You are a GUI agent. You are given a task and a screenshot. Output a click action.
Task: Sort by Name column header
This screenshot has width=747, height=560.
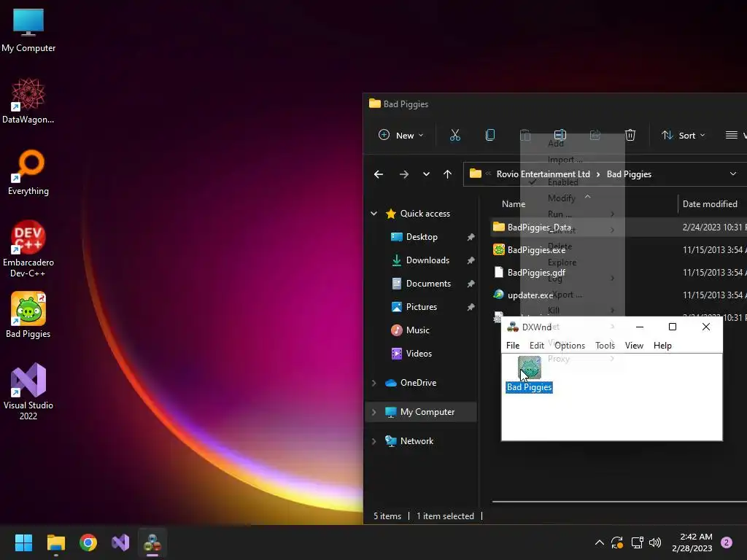point(514,204)
